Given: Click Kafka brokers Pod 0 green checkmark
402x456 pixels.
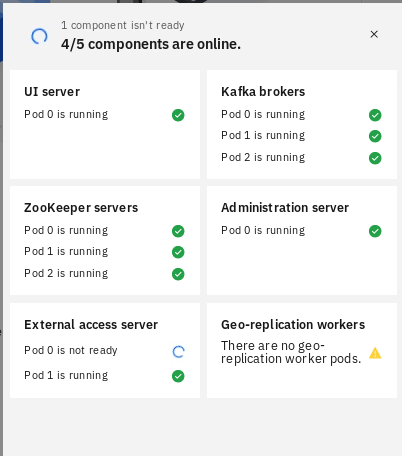Looking at the screenshot, I should [x=375, y=115].
